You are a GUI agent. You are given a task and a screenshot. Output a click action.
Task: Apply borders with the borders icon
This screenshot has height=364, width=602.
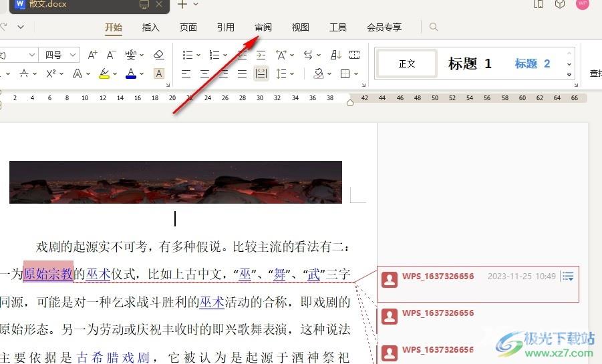345,73
